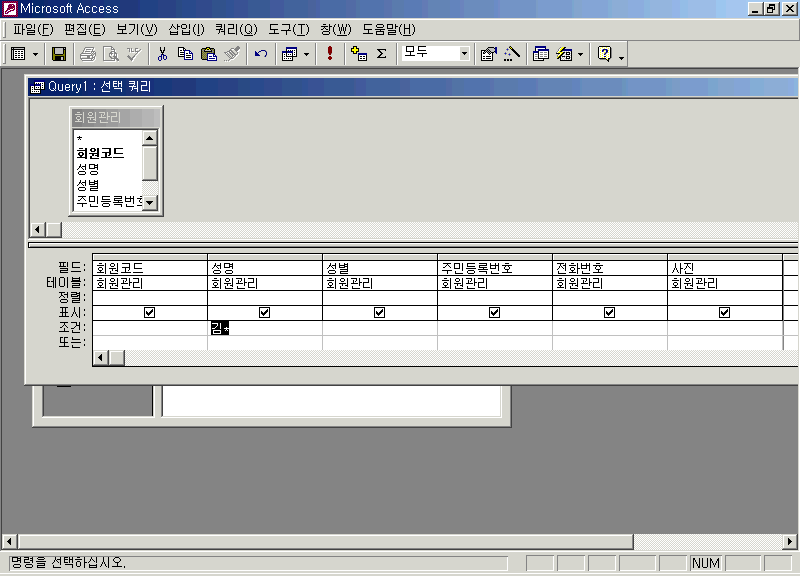Open the New Object dropdown arrow
The image size is (800, 576).
click(x=581, y=54)
